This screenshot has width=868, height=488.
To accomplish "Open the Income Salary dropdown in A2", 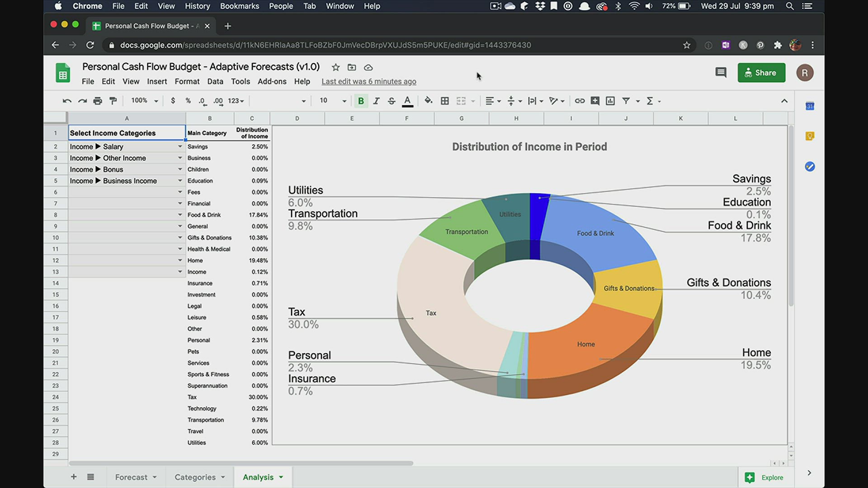I will point(180,146).
